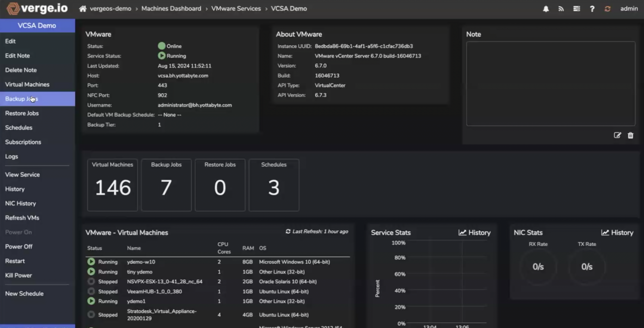Click the Last Refresh reload icon

(x=288, y=232)
